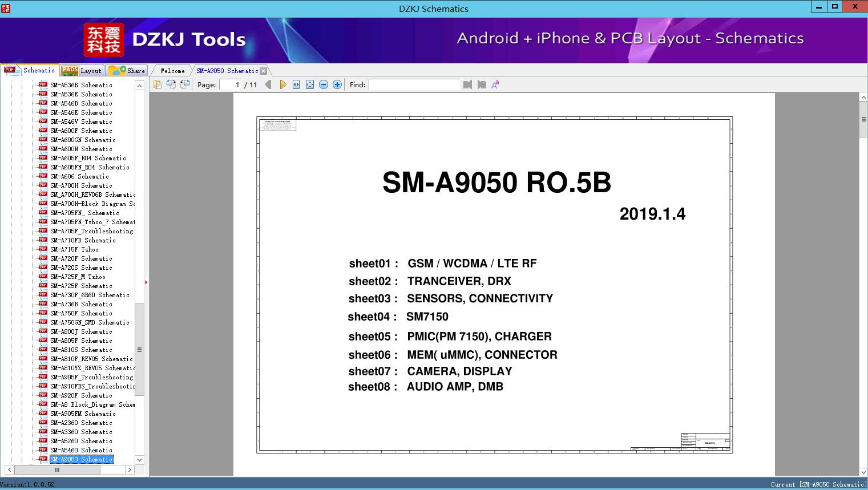Switch to the Layout tab
This screenshot has height=490, width=868.
pyautogui.click(x=82, y=71)
